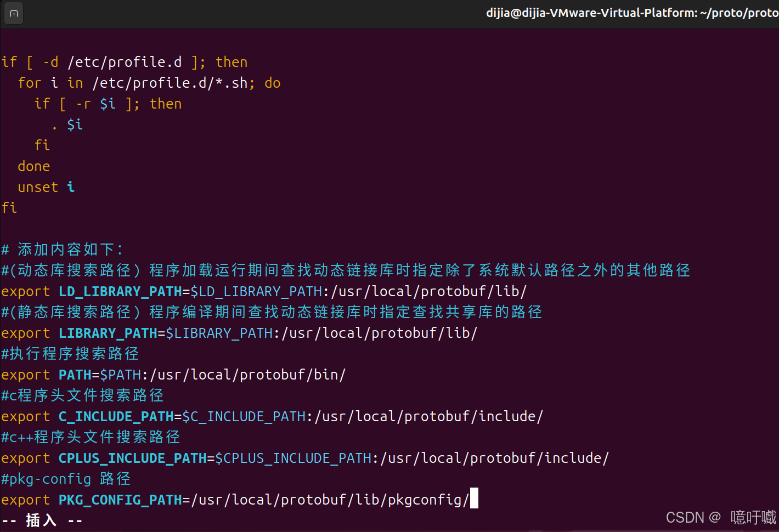
Task: Click '/usr/local/protobuf/bin/' path text
Action: point(248,375)
